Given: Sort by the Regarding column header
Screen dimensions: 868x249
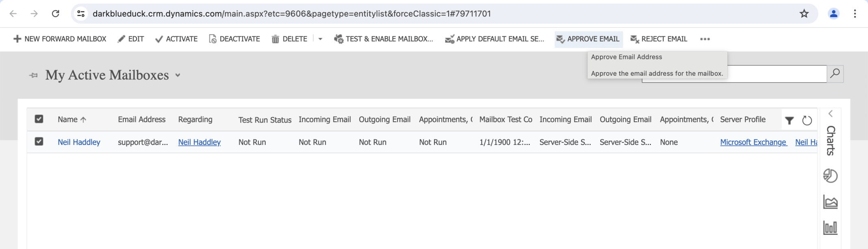Looking at the screenshot, I should click(195, 120).
